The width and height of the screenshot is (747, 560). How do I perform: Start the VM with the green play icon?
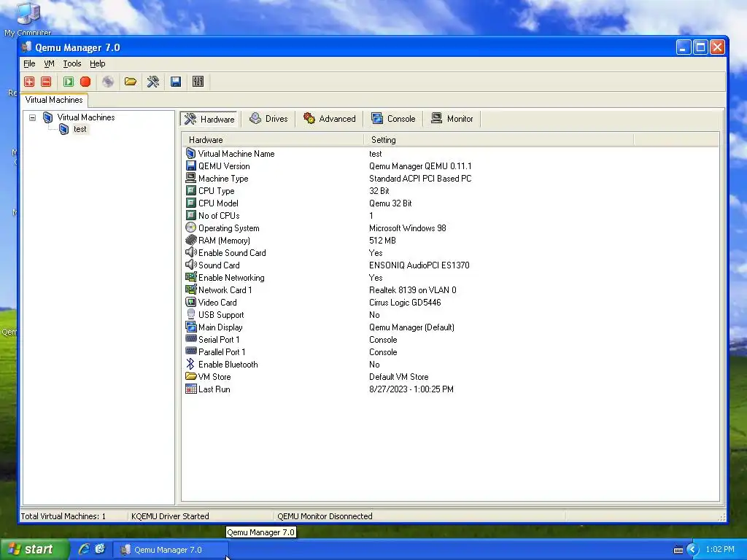(69, 82)
